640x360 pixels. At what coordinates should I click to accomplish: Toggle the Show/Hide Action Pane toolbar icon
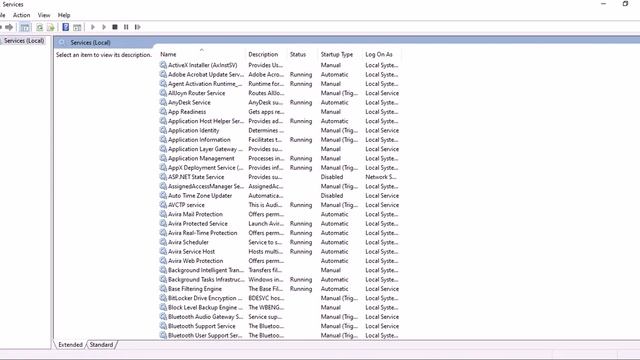coord(77,27)
